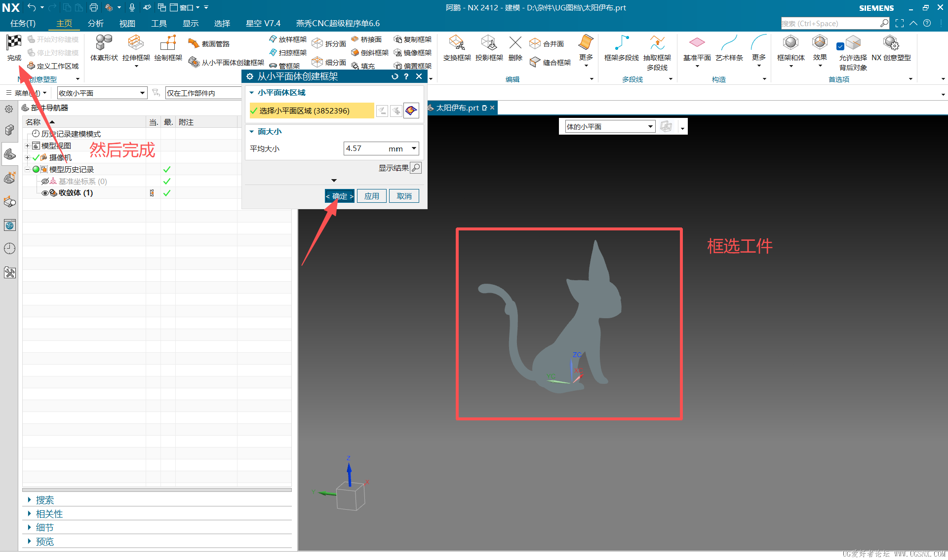Image resolution: width=948 pixels, height=560 pixels.
Task: Click the 桥接面 bridge face tool
Action: pyautogui.click(x=366, y=39)
